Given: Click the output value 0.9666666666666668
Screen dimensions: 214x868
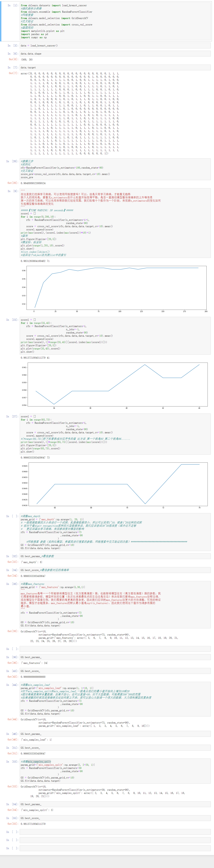Looking at the screenshot, I should (33, 677).
